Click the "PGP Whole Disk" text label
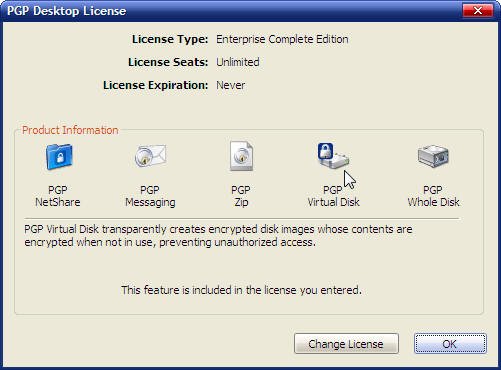Image resolution: width=501 pixels, height=370 pixels. (433, 196)
